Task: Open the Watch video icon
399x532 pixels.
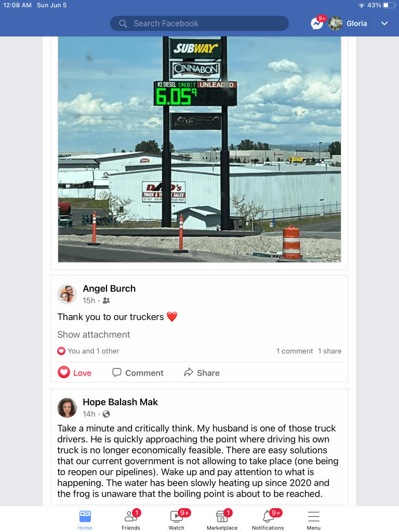Action: pos(177,520)
